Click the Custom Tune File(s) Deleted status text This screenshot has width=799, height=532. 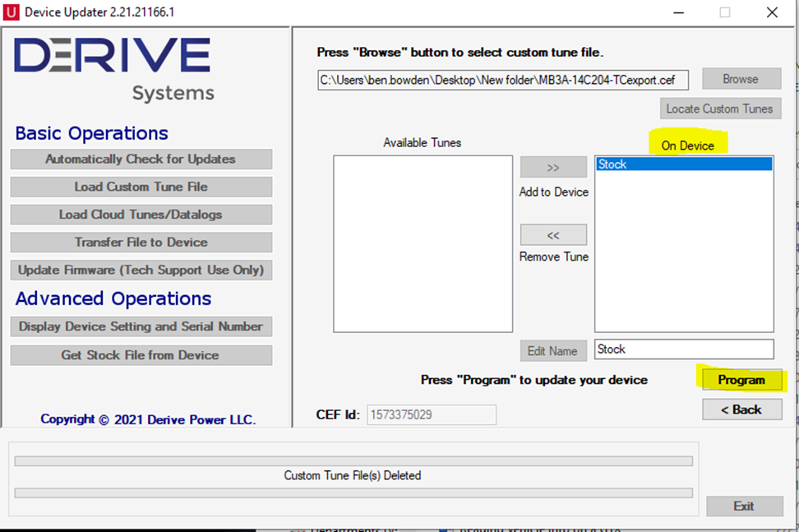(353, 475)
